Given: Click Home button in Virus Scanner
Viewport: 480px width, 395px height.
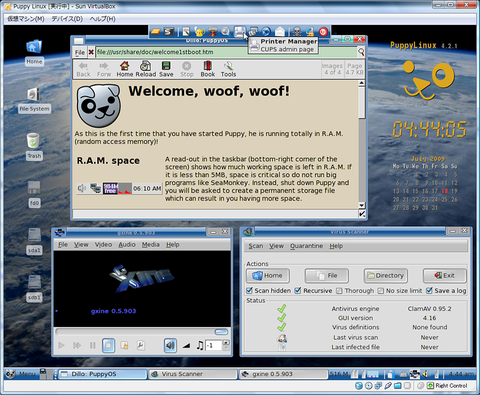Looking at the screenshot, I should (x=268, y=276).
